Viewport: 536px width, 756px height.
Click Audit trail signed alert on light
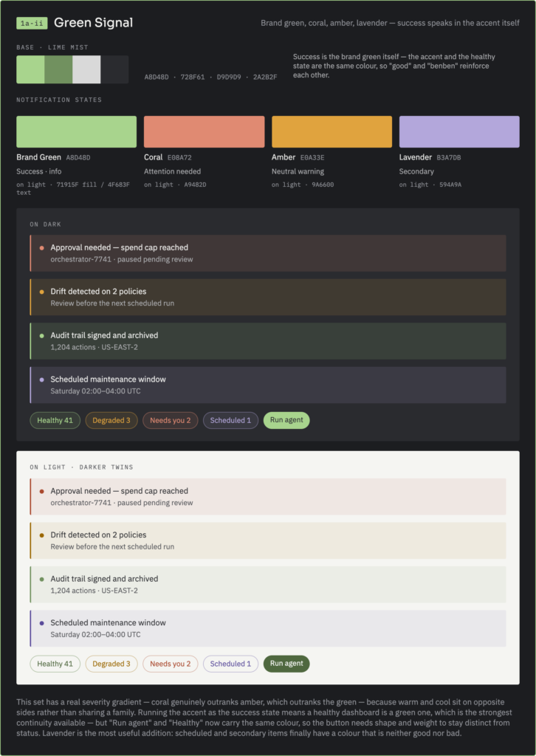[268, 585]
